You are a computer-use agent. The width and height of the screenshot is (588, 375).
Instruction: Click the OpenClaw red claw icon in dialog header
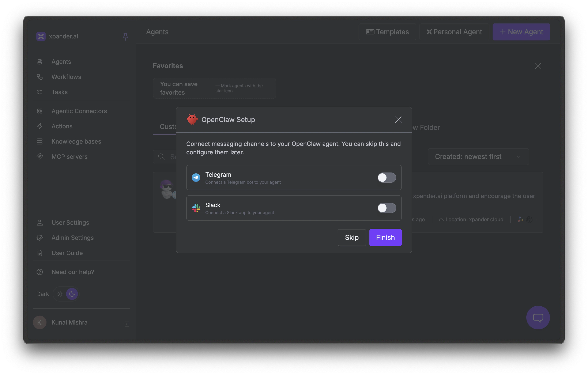pos(192,120)
